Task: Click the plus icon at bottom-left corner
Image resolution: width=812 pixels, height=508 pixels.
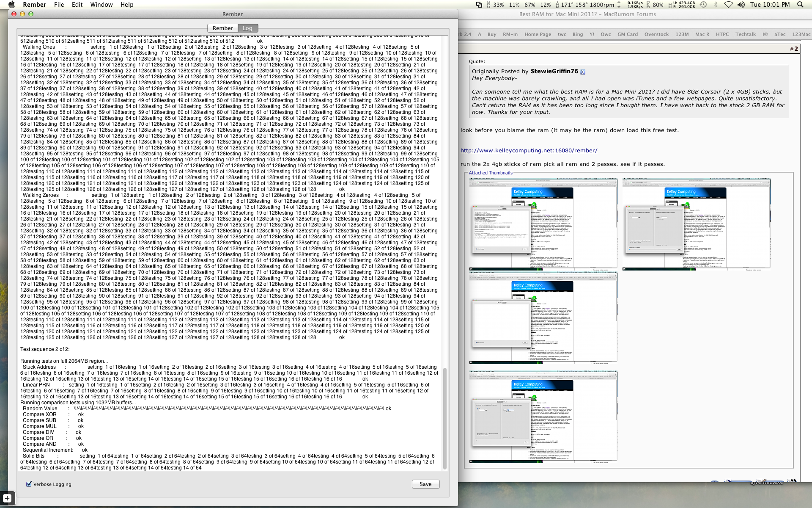Action: pos(7,498)
